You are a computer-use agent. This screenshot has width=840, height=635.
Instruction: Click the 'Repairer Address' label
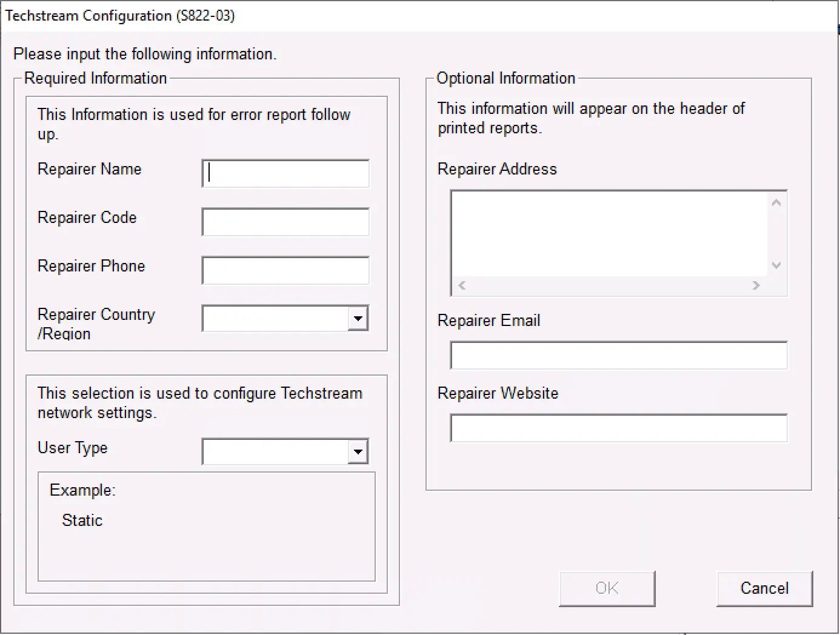coord(497,169)
